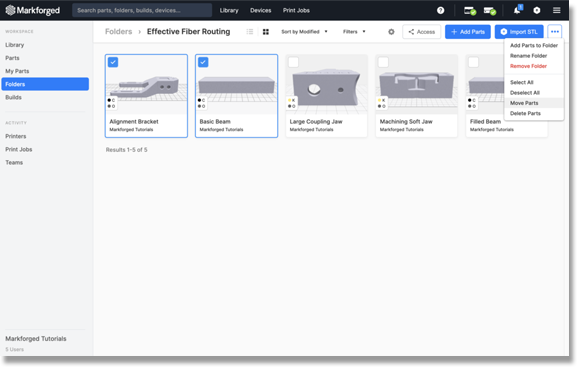
Task: Open folder settings gear icon
Action: tap(391, 32)
